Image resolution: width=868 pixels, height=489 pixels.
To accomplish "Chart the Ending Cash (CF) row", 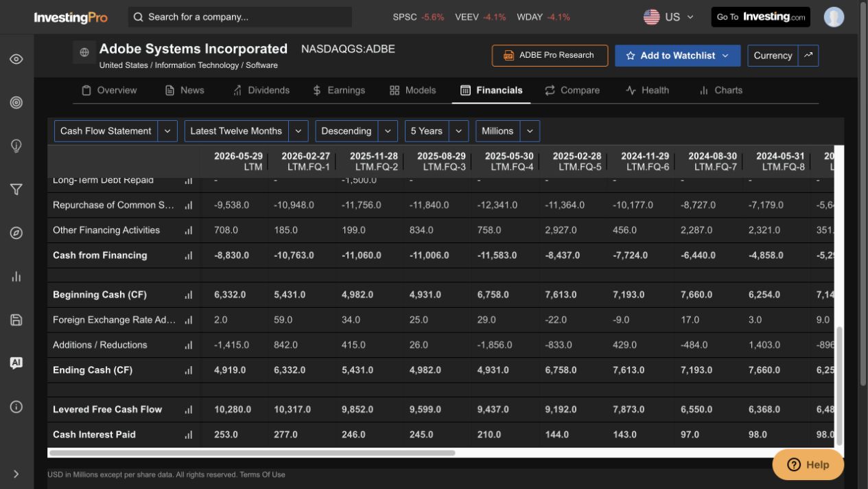I will click(x=188, y=370).
